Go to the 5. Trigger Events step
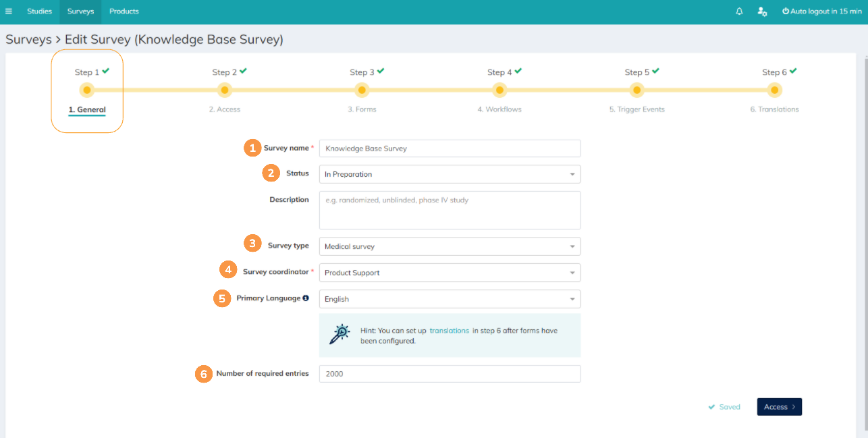 point(636,109)
